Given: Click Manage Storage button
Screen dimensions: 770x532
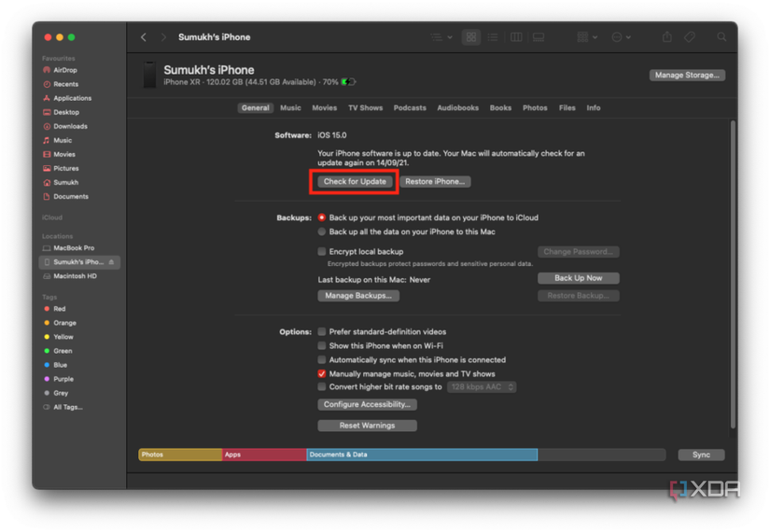Looking at the screenshot, I should click(x=687, y=76).
